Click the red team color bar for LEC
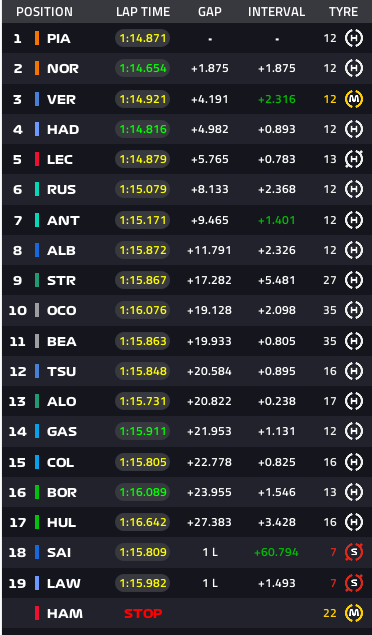This screenshot has height=635, width=372. [x=37, y=159]
